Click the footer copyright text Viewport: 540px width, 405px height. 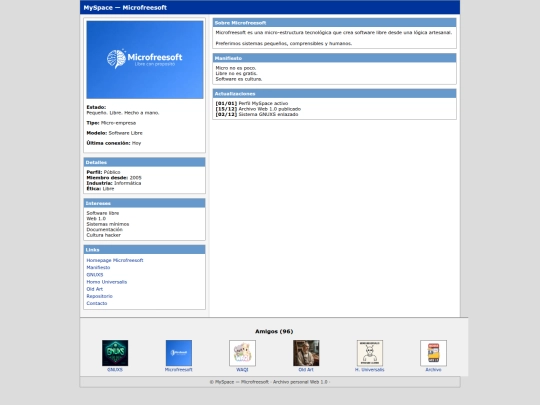coord(270,382)
